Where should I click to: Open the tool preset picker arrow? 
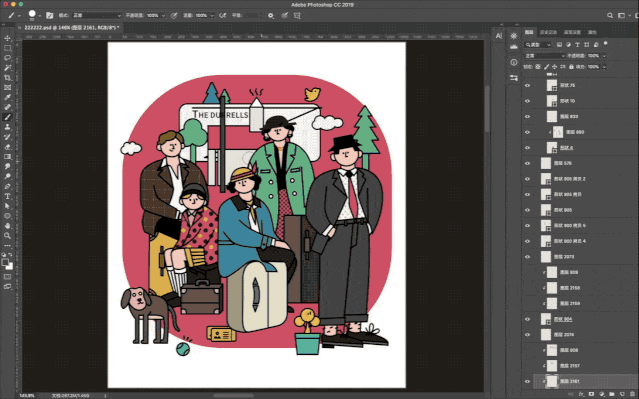pos(19,16)
